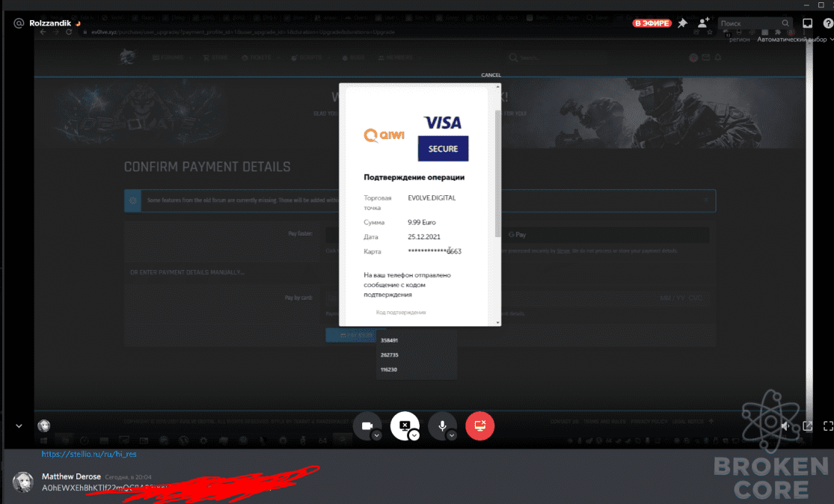This screenshot has height=504, width=834.
Task: Click CANCEL above the payment dialog
Action: point(491,75)
